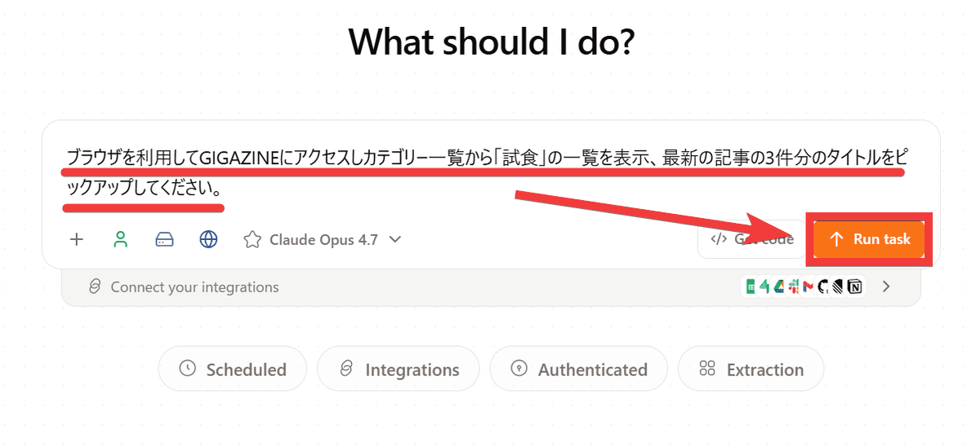The width and height of the screenshot is (980, 445).
Task: Click the plus icon to add attachment
Action: [x=76, y=239]
